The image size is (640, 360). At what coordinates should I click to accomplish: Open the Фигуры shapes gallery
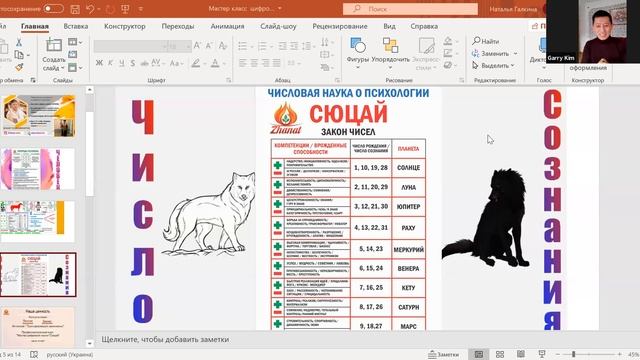click(358, 52)
